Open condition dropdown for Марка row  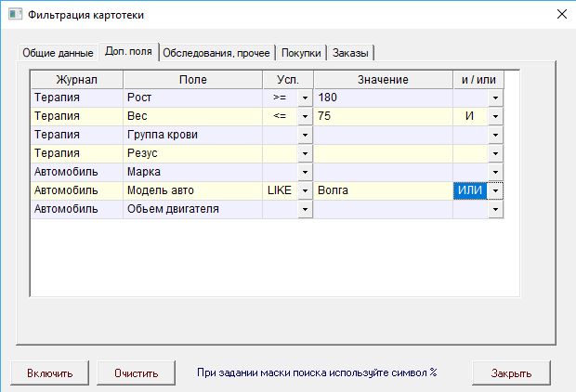tap(305, 172)
